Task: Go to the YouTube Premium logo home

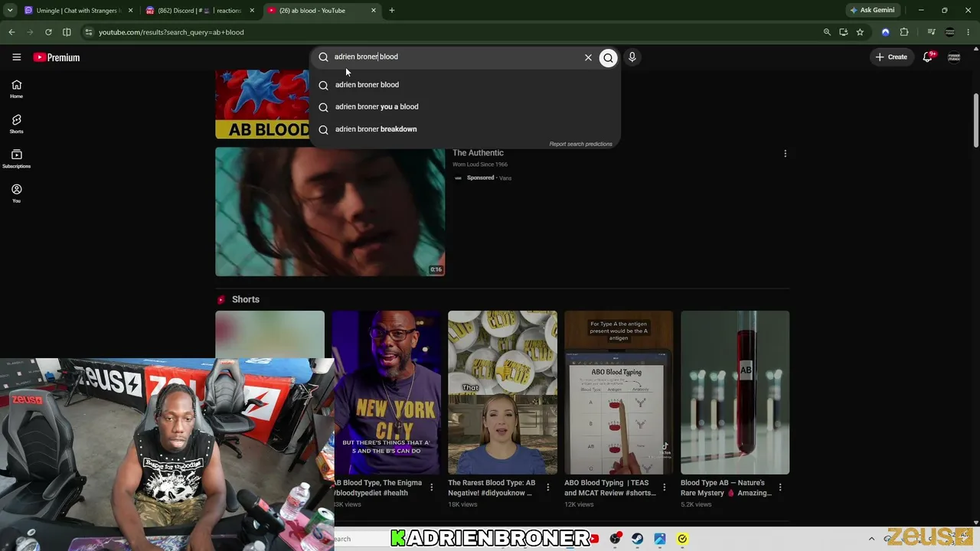Action: click(56, 57)
